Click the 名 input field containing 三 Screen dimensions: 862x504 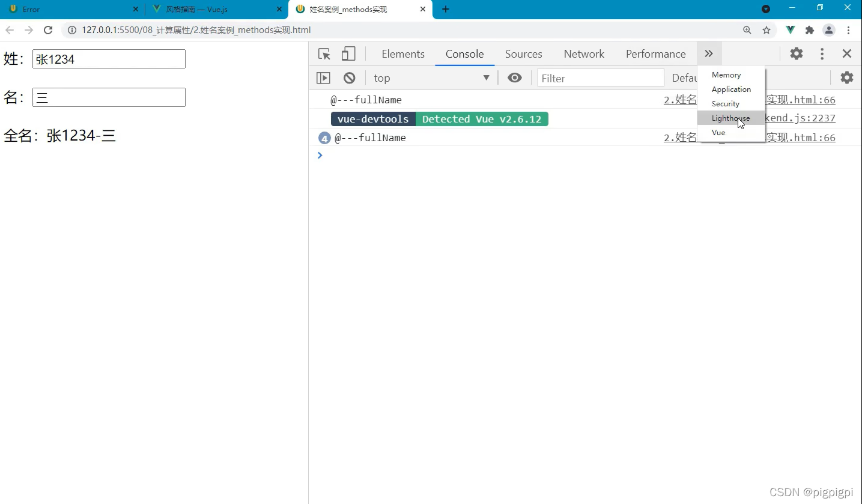(109, 97)
